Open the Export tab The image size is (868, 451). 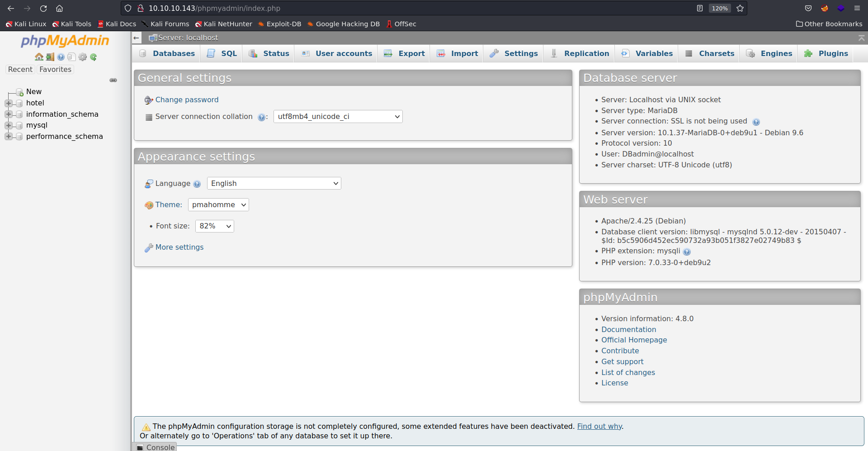[x=404, y=53]
